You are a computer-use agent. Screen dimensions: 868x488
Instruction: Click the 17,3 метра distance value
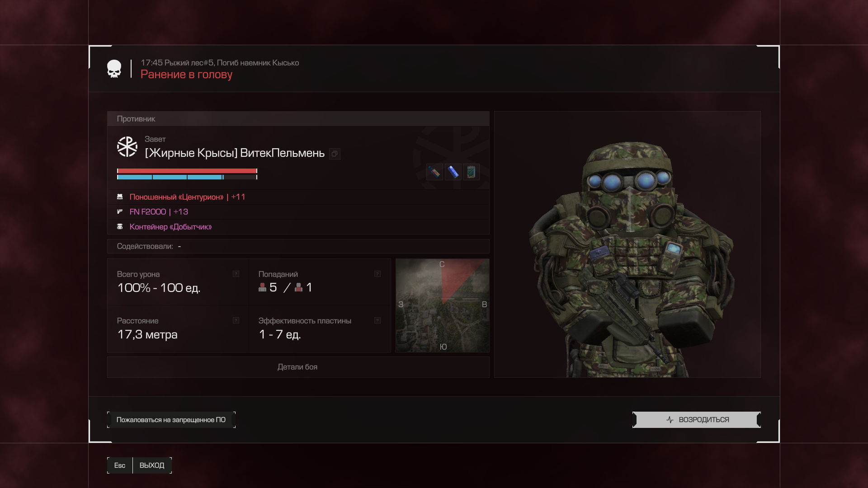click(147, 334)
